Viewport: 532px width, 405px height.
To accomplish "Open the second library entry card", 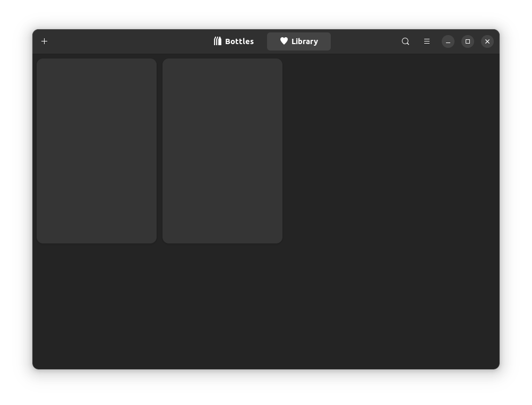I will (222, 150).
